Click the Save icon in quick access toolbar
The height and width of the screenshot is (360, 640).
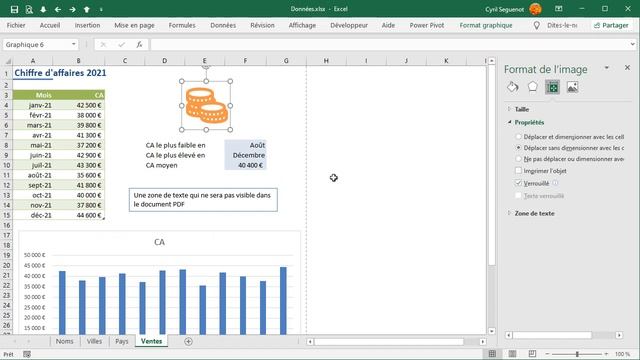pos(14,9)
